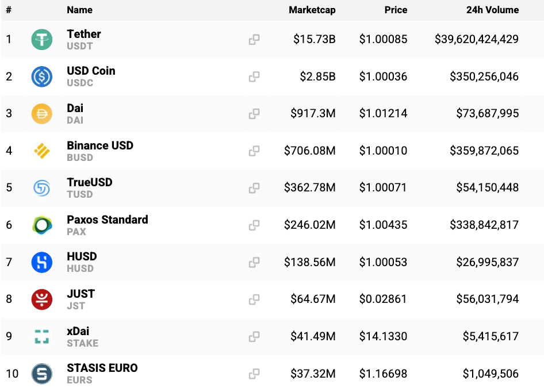Viewport: 544px width, 392px height.
Task: Sort by 24h Volume column header
Action: click(492, 10)
